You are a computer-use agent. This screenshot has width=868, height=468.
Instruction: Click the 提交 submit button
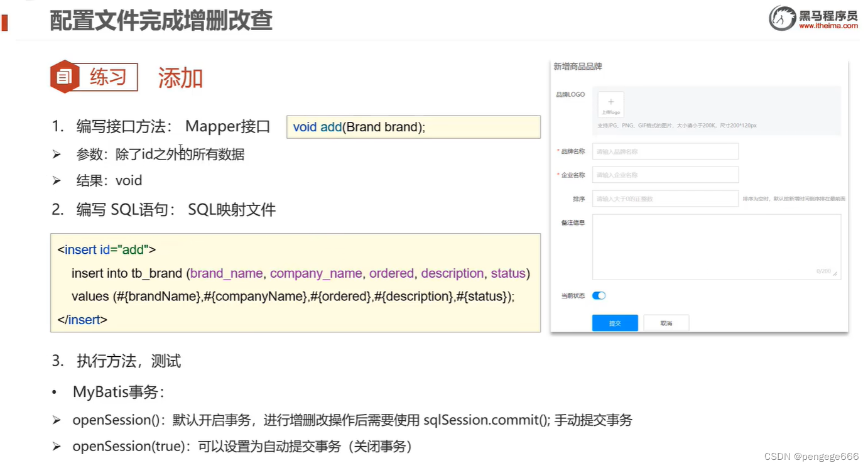614,322
